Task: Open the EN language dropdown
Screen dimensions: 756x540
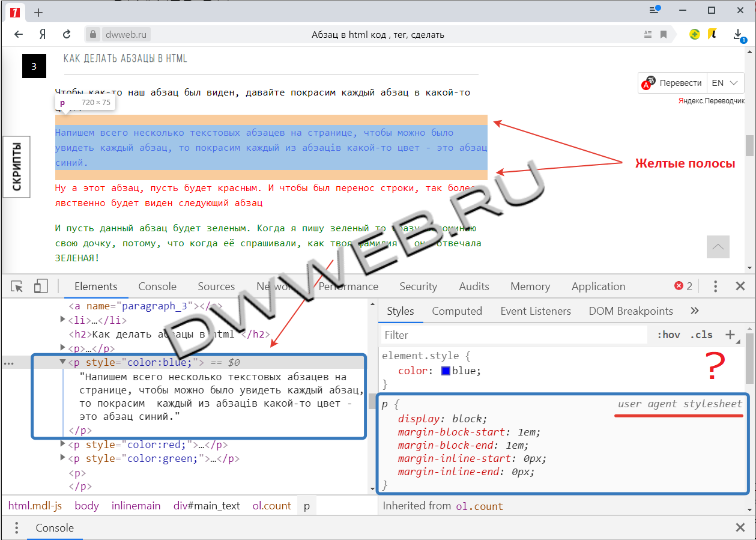Action: coord(725,83)
